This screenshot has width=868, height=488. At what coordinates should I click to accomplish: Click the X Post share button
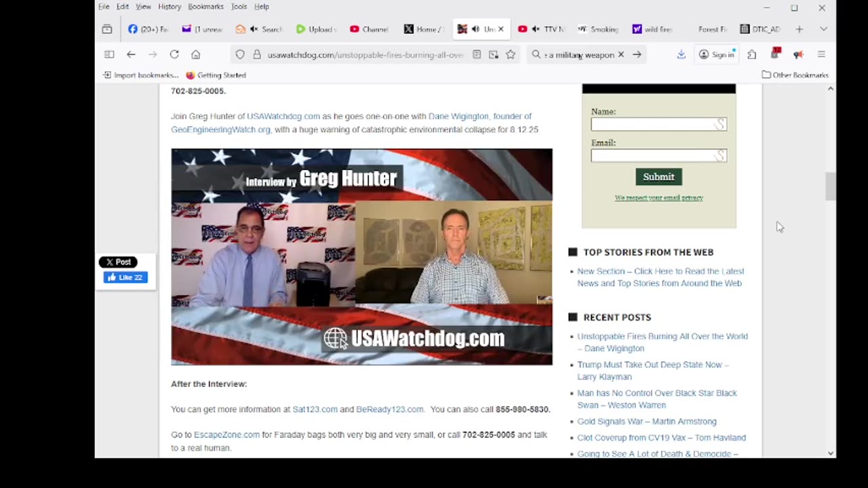118,262
